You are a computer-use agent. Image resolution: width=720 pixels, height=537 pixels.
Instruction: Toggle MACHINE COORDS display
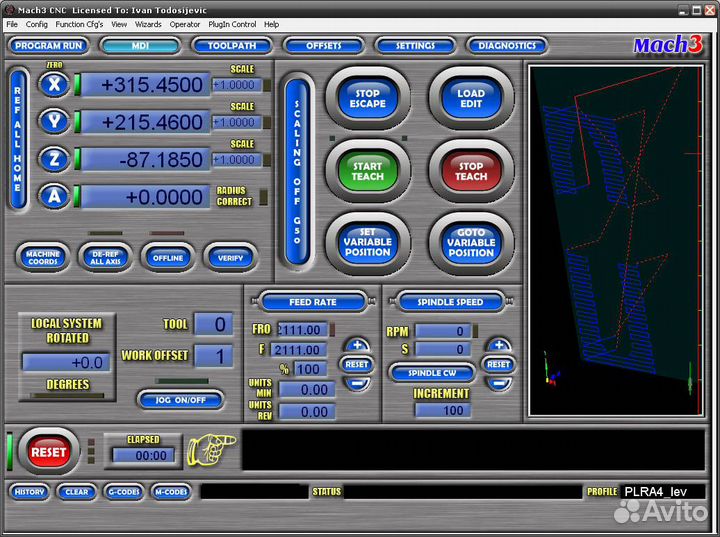click(x=43, y=257)
